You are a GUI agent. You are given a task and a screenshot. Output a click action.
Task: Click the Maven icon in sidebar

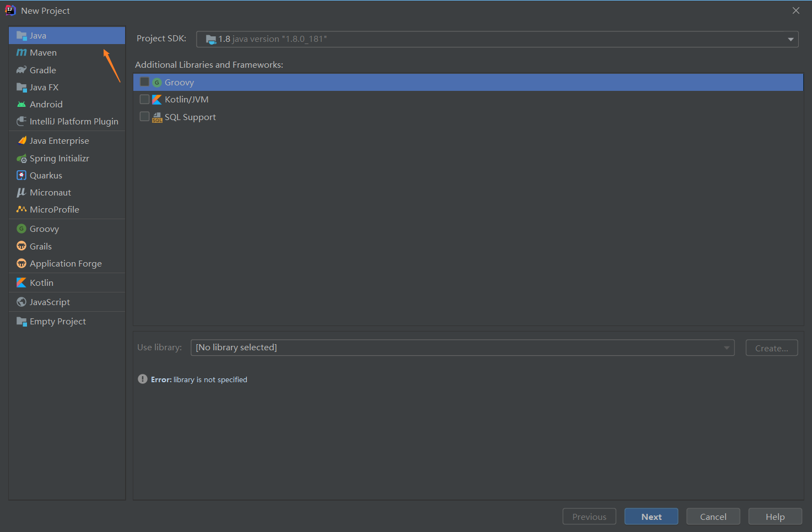(21, 53)
